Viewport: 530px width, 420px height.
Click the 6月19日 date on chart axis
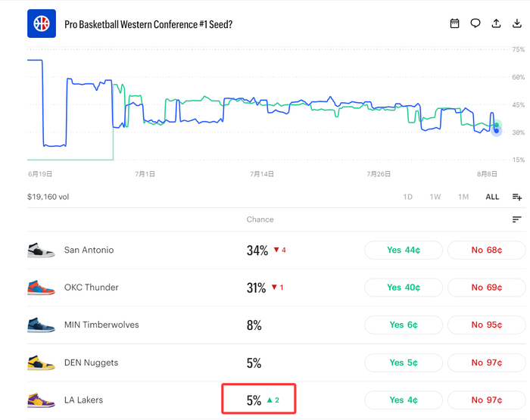tap(40, 174)
